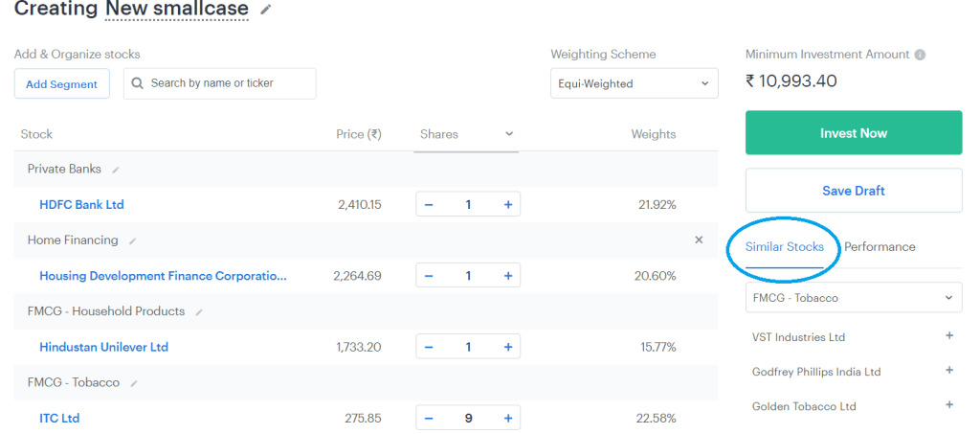
Task: Open Housing Development Finance Corporation link
Action: click(x=163, y=276)
